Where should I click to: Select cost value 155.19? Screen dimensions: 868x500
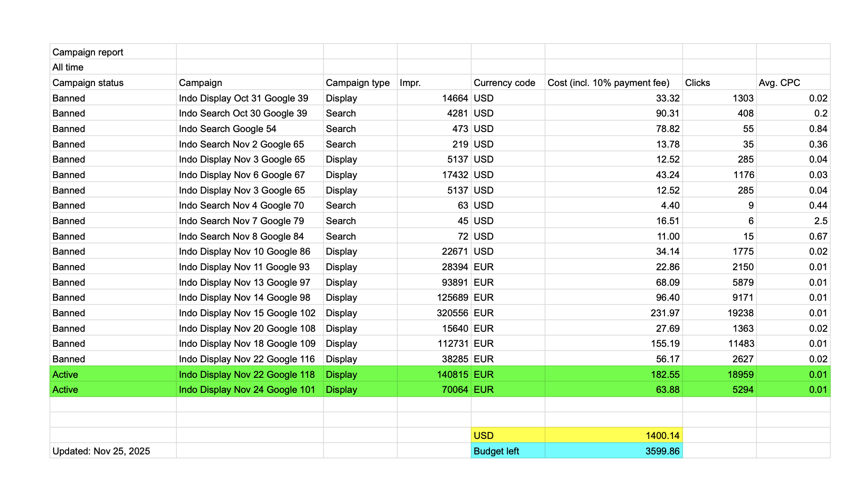(x=614, y=344)
